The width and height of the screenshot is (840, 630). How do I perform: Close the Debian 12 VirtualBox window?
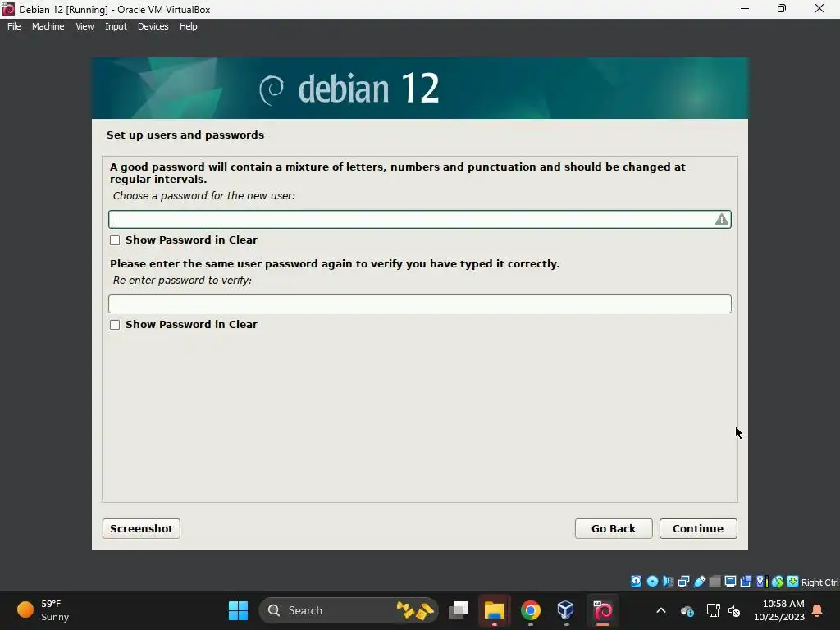pyautogui.click(x=819, y=9)
